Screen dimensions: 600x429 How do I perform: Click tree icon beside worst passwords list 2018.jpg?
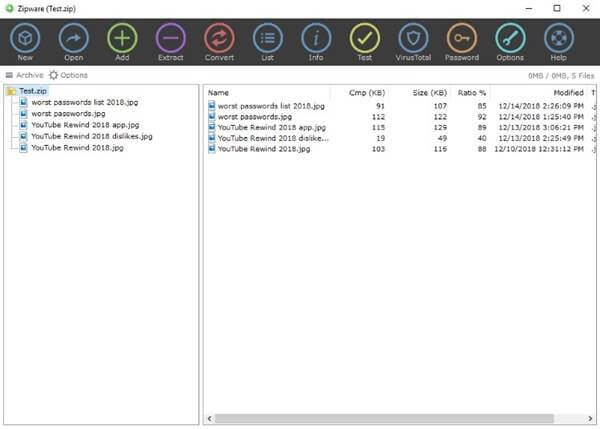point(23,102)
